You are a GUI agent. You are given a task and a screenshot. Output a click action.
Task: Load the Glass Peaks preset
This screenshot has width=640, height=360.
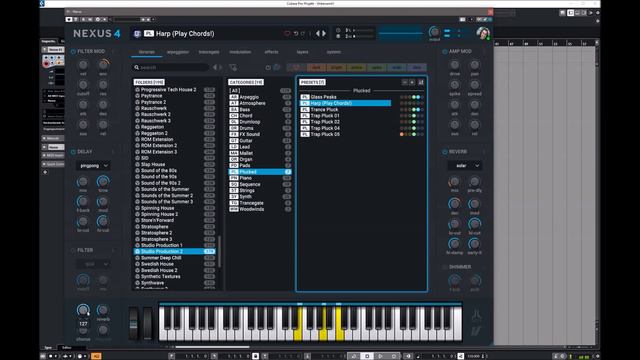tap(345, 97)
